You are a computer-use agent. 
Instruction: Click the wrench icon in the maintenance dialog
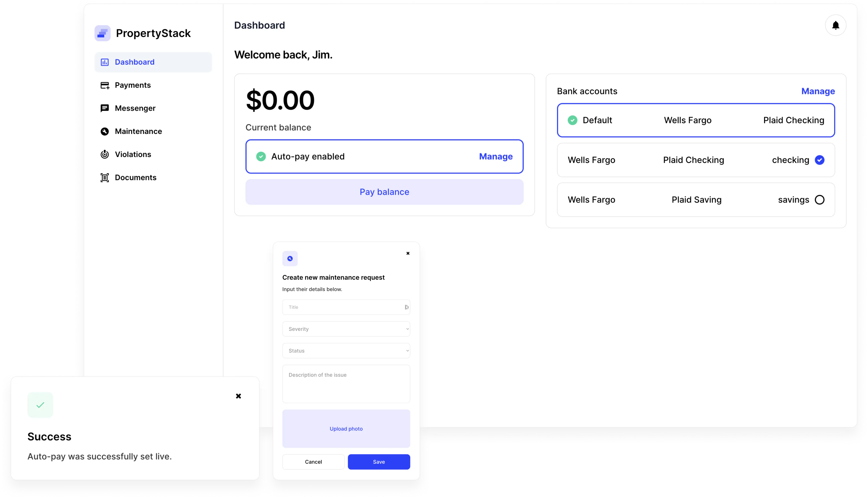[x=290, y=258]
